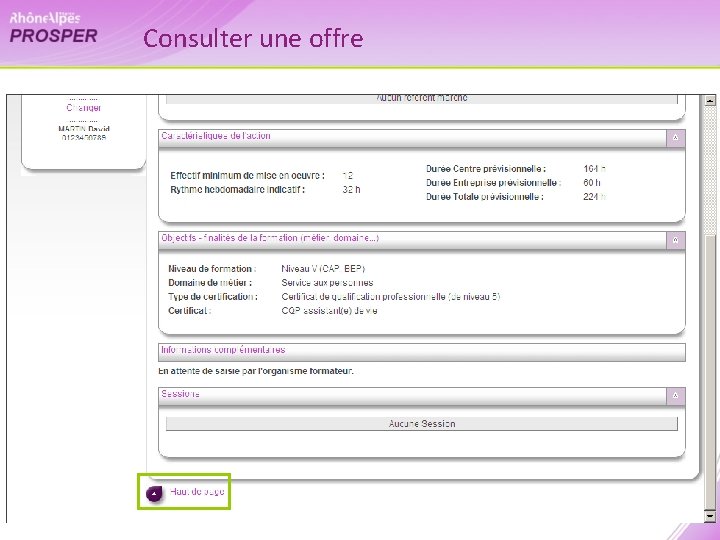Collapse Objectifs - finalités de la formation panel
Screen dimensions: 720x540
(675, 240)
